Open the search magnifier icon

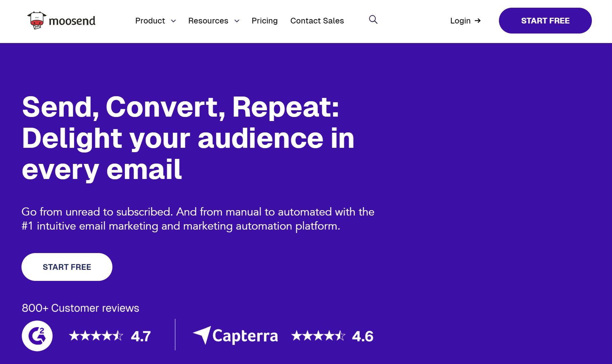373,20
